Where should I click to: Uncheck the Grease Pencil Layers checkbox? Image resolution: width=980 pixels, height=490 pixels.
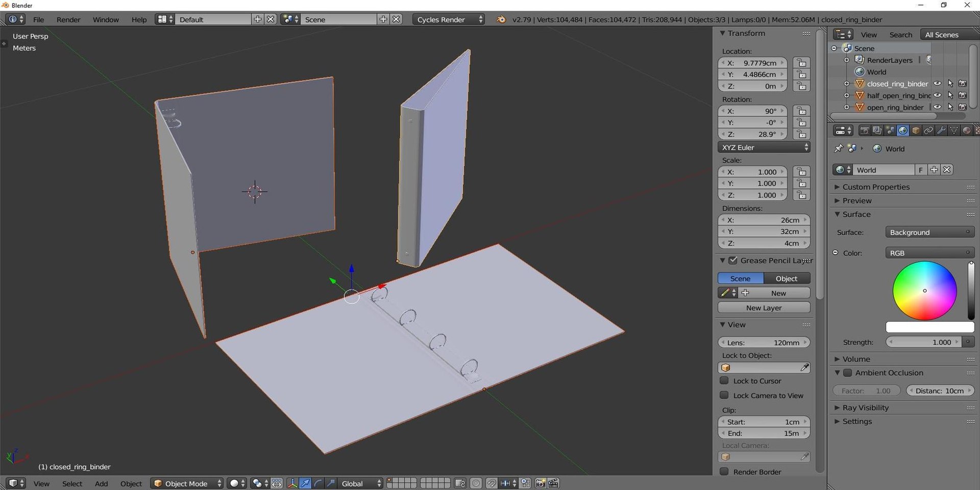[x=733, y=260]
